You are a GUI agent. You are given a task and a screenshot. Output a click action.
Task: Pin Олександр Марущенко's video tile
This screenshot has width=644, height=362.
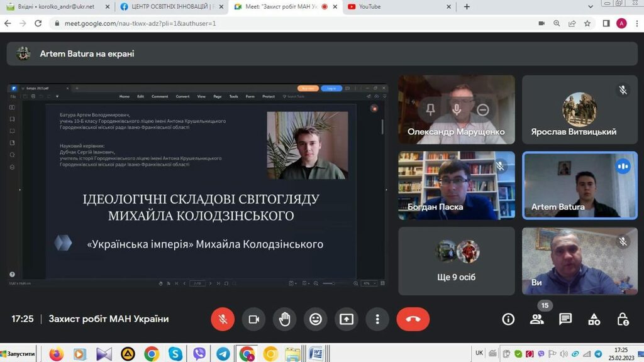click(x=431, y=109)
